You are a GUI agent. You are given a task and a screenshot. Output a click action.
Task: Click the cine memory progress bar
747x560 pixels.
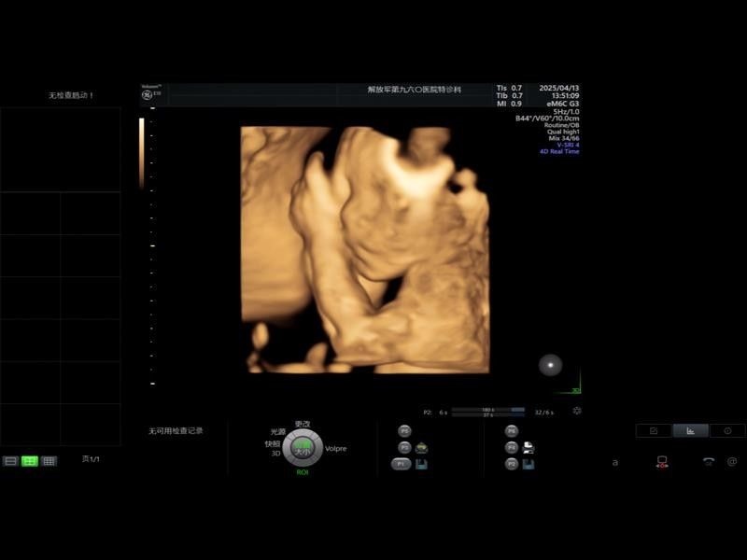(x=487, y=412)
